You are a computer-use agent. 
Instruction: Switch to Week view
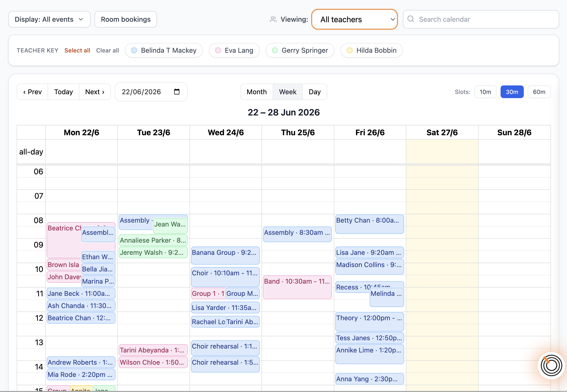click(288, 92)
